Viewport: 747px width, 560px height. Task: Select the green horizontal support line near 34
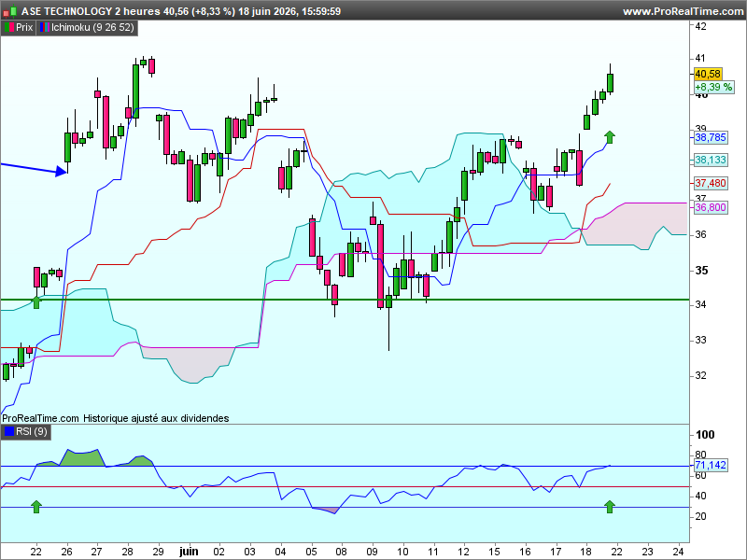pos(345,300)
